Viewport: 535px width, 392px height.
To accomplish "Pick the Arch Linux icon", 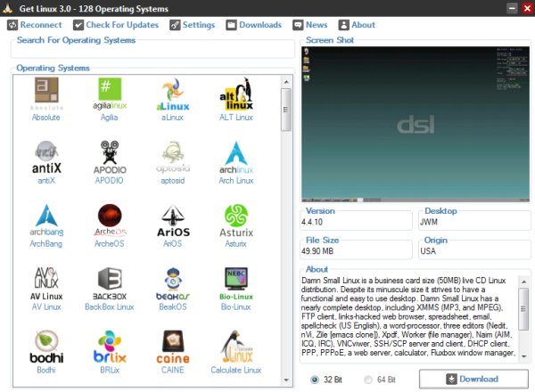I will [x=236, y=158].
